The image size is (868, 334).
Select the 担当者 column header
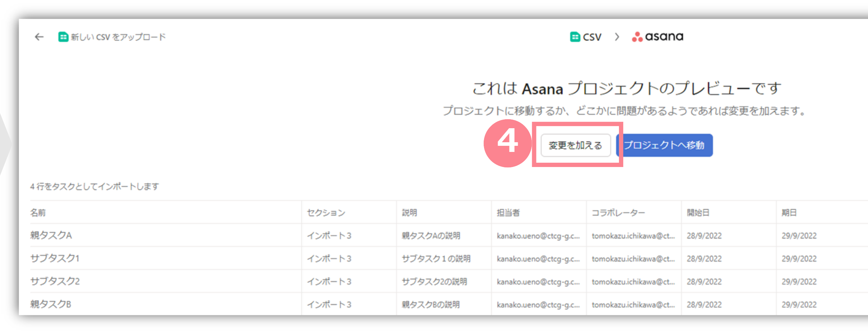tap(508, 213)
